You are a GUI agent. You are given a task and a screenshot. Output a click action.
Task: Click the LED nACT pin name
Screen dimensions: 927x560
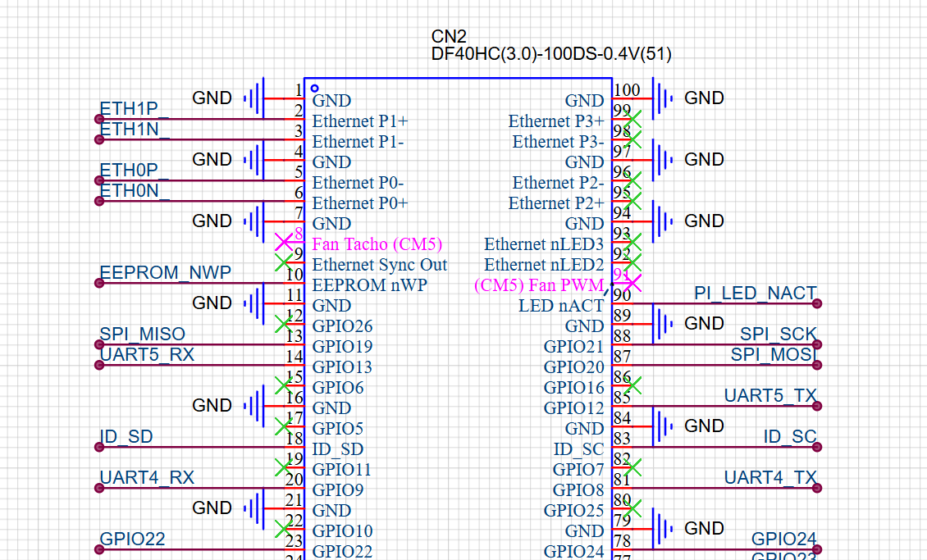(x=561, y=306)
